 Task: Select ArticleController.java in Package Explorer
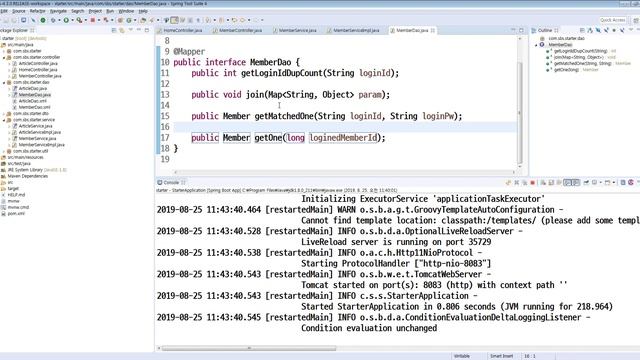click(38, 64)
